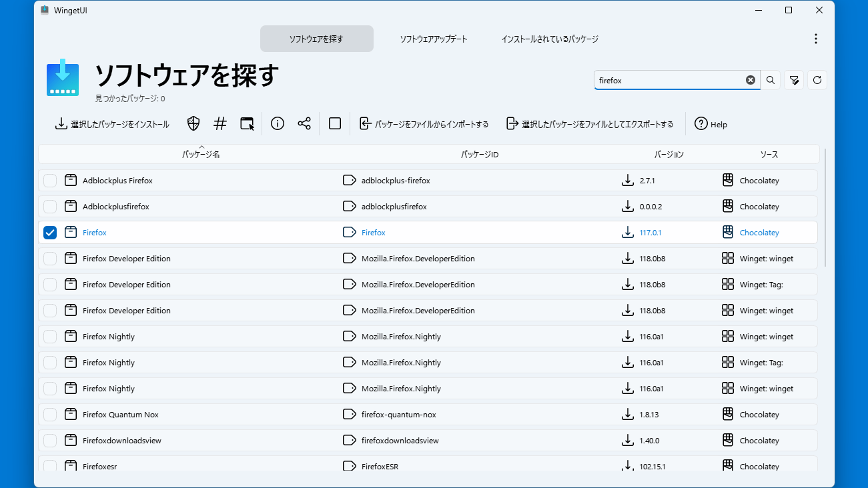Screen dimensions: 868x488
Task: Check the Firefox Quantum Nox checkbox
Action: [50, 415]
